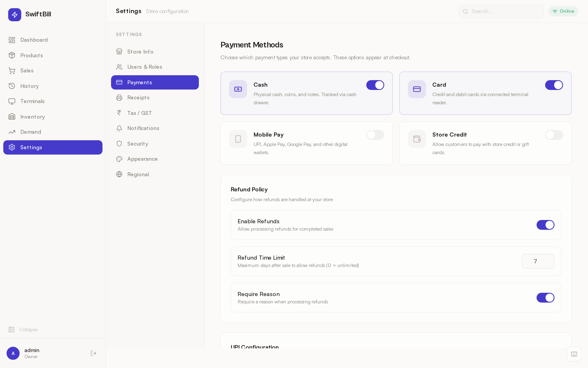Screen dimensions: 588x368
Task: Enable the Mobile Pay toggle
Action: [375, 135]
